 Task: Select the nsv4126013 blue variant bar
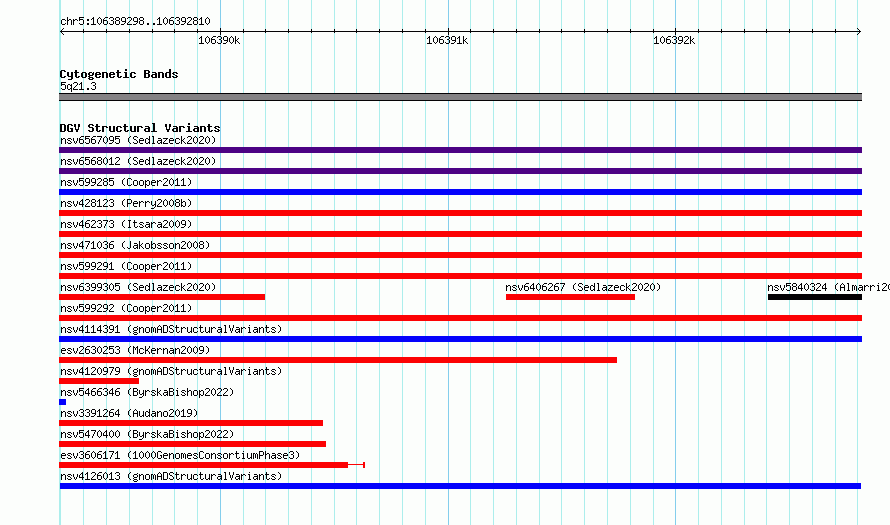460,486
